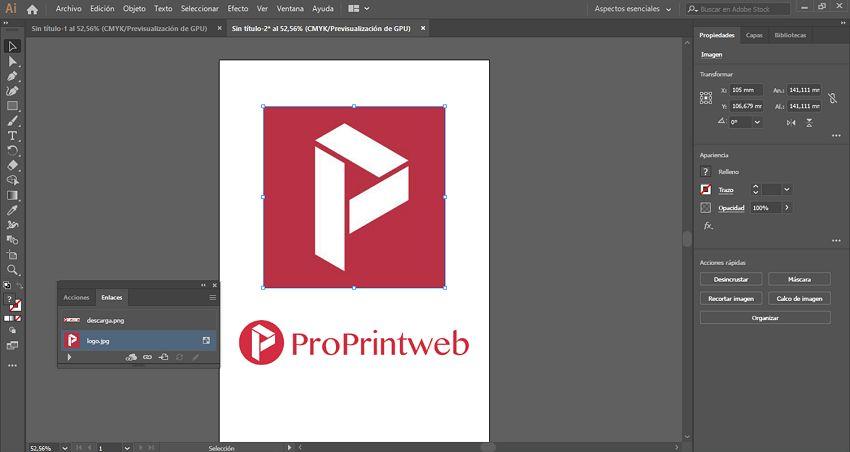
Task: Select the Artboard tool
Action: [x=12, y=255]
